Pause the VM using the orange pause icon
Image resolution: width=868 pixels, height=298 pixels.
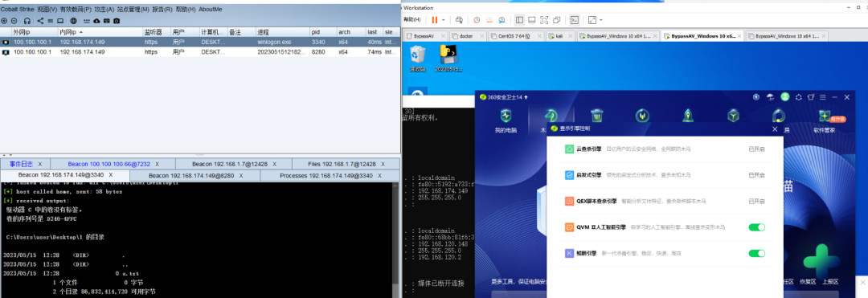[435, 20]
